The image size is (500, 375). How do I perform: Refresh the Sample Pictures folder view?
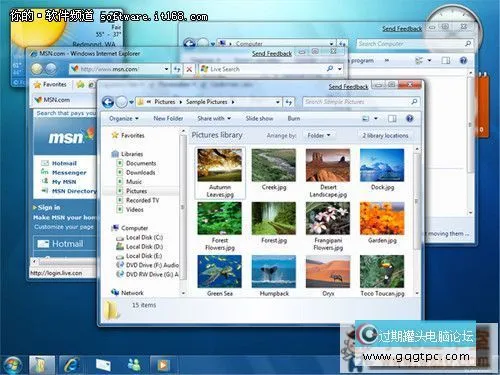289,102
